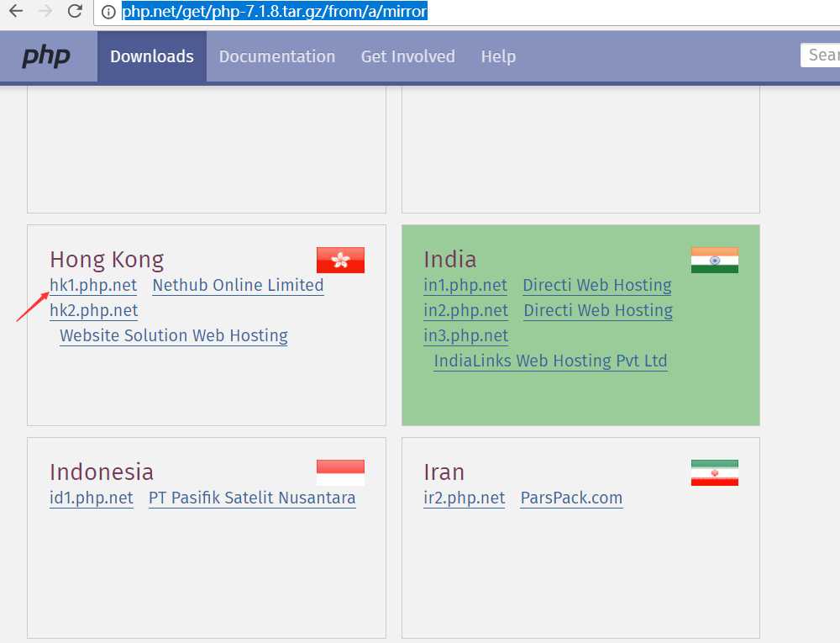Open Directi Web Hosting link beside in2.php.net

coord(598,310)
